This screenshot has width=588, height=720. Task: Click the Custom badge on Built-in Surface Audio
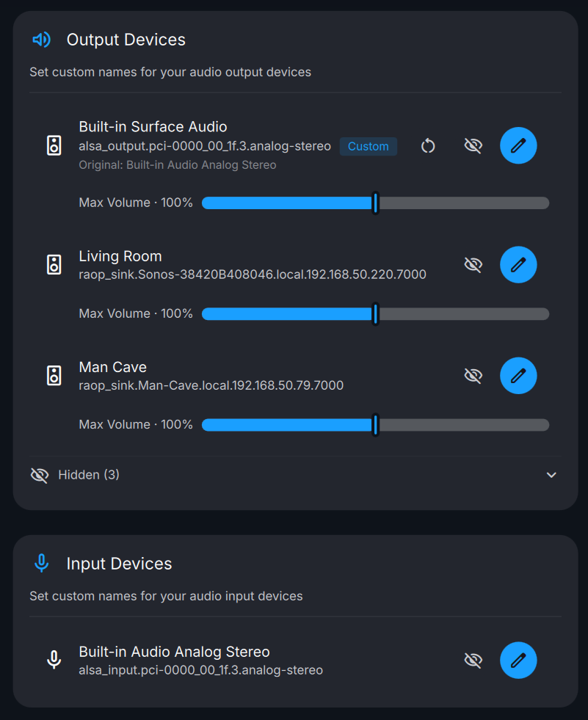[368, 146]
